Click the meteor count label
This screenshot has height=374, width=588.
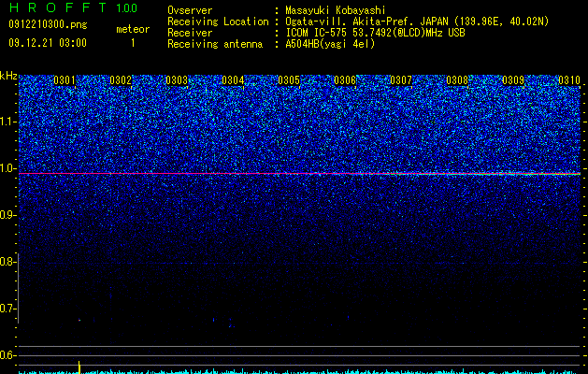coord(133,29)
